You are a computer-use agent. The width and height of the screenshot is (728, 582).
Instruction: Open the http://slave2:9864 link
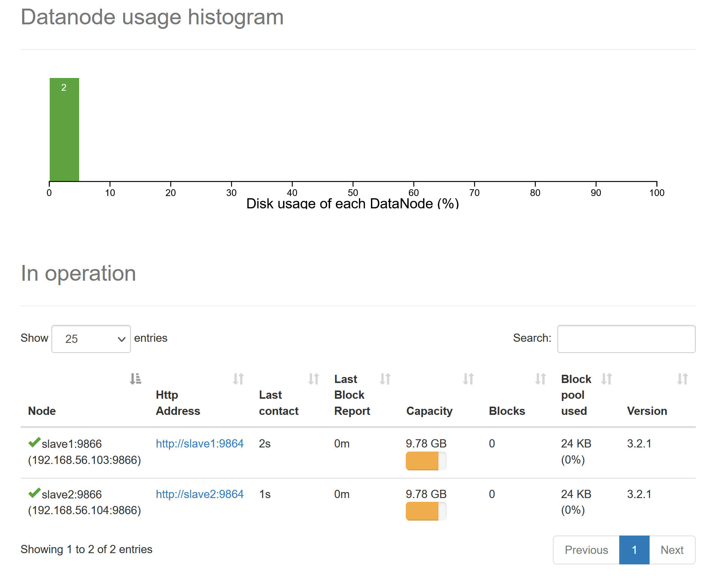(x=200, y=494)
